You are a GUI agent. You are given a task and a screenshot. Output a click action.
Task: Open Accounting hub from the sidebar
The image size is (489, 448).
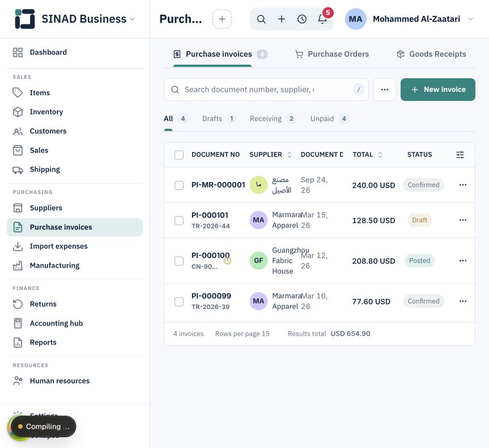[75, 323]
